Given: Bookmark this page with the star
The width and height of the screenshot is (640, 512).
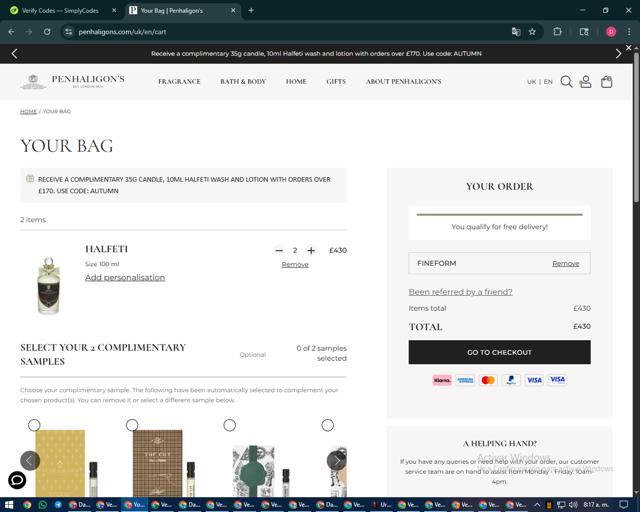Looking at the screenshot, I should click(532, 31).
